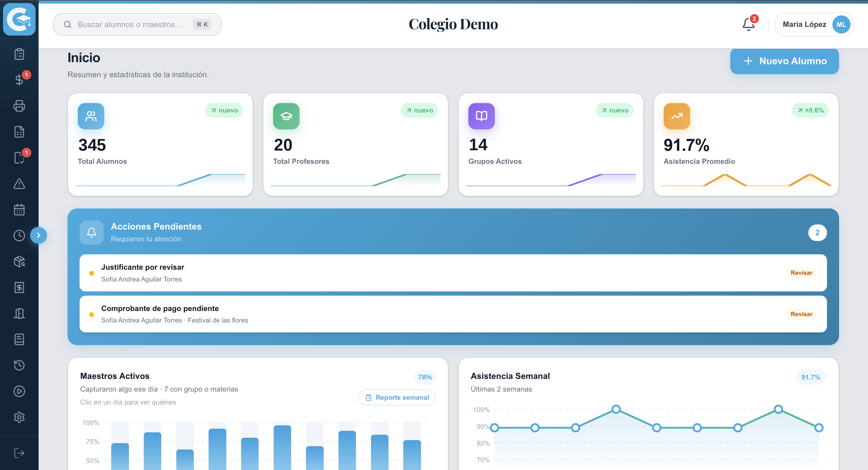868x470 pixels.
Task: Select the first bar in Maestros Activos chart
Action: tap(120, 456)
